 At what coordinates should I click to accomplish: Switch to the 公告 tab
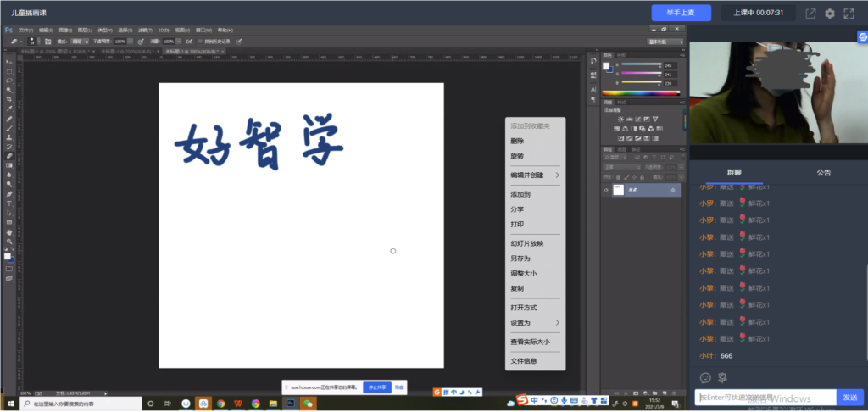click(x=824, y=173)
